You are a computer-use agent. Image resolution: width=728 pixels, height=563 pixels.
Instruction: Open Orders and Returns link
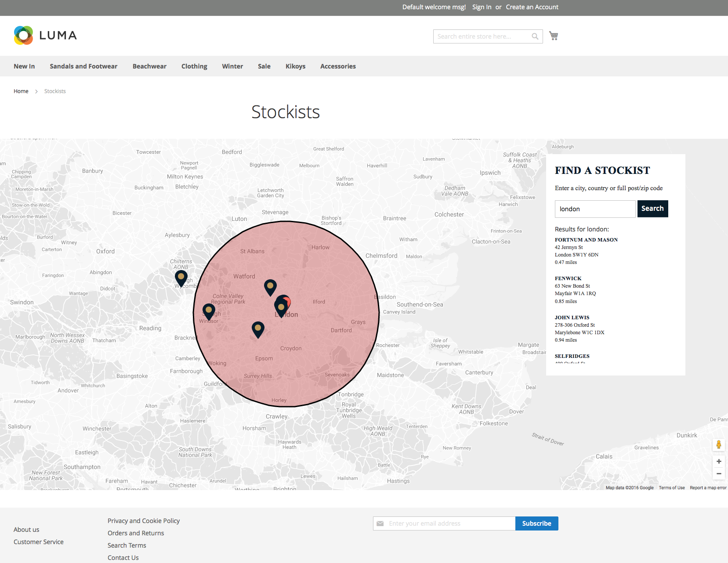pyautogui.click(x=136, y=533)
